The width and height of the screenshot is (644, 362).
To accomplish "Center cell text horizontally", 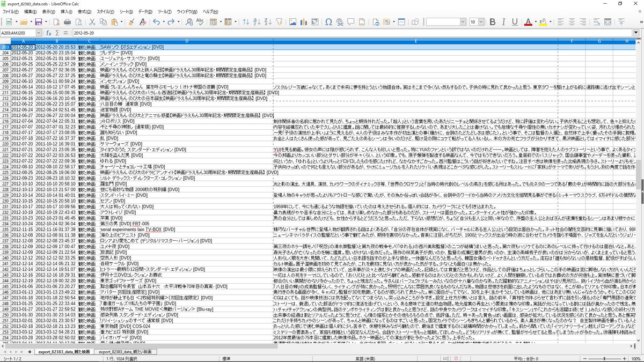I will click(572, 22).
